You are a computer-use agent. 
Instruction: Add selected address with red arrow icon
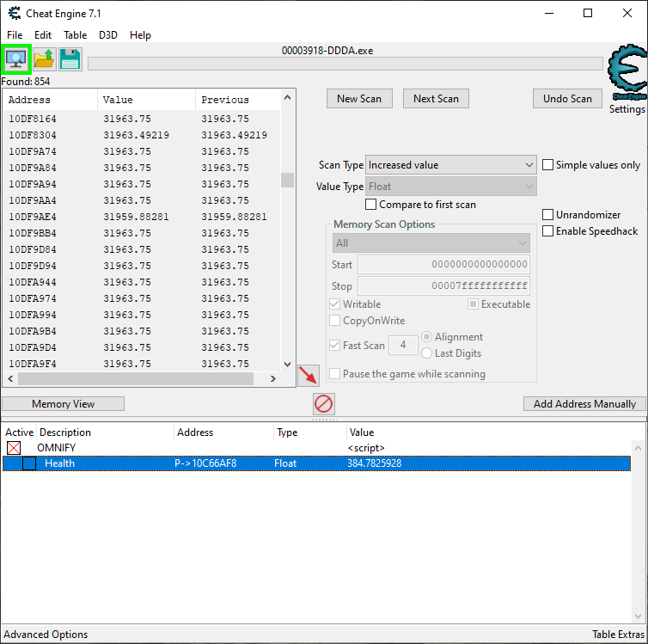308,376
